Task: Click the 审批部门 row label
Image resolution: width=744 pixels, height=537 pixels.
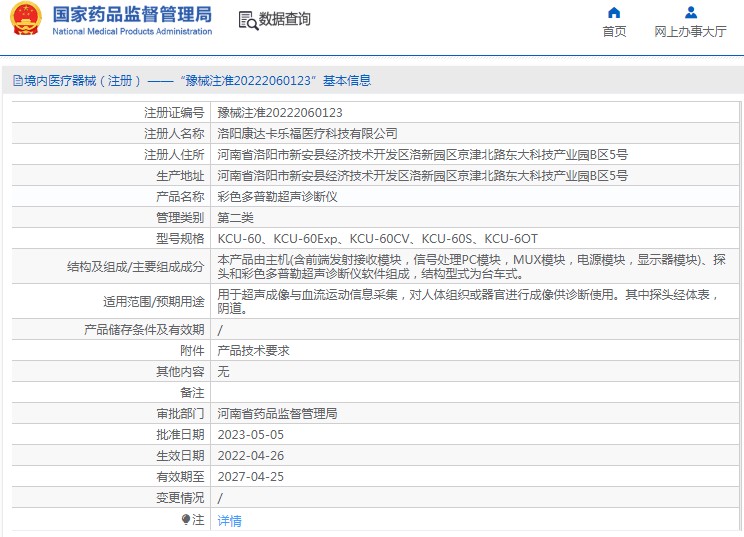Action: 180,414
